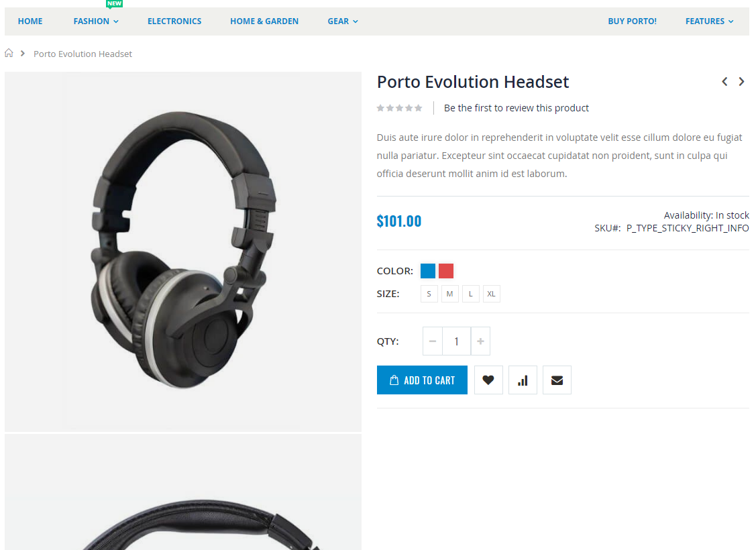Email product to a friend envelope icon

tap(557, 380)
